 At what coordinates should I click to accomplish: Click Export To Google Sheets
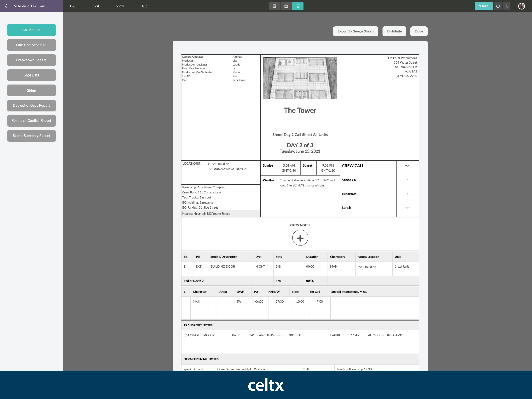(355, 31)
